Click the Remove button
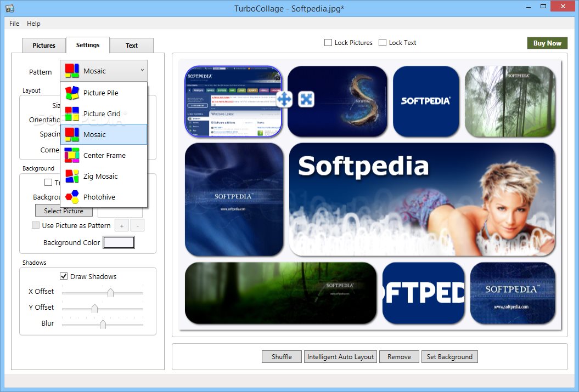The width and height of the screenshot is (579, 392). click(399, 356)
